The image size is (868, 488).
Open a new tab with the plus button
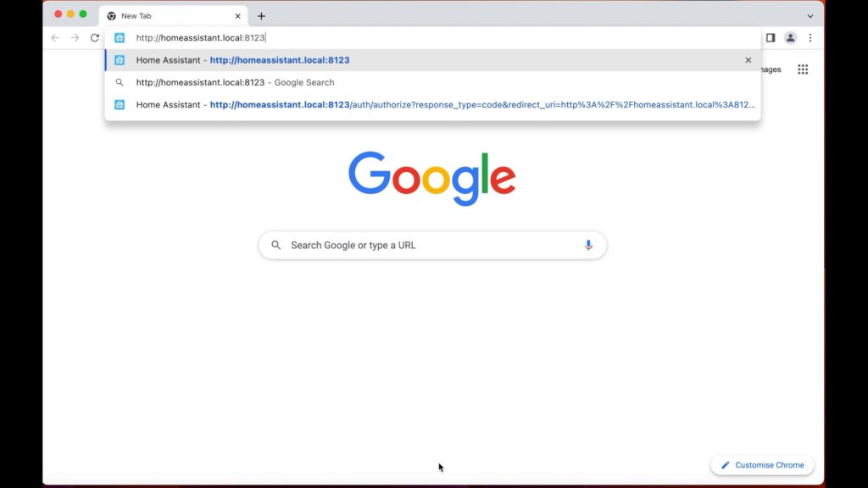pyautogui.click(x=261, y=16)
